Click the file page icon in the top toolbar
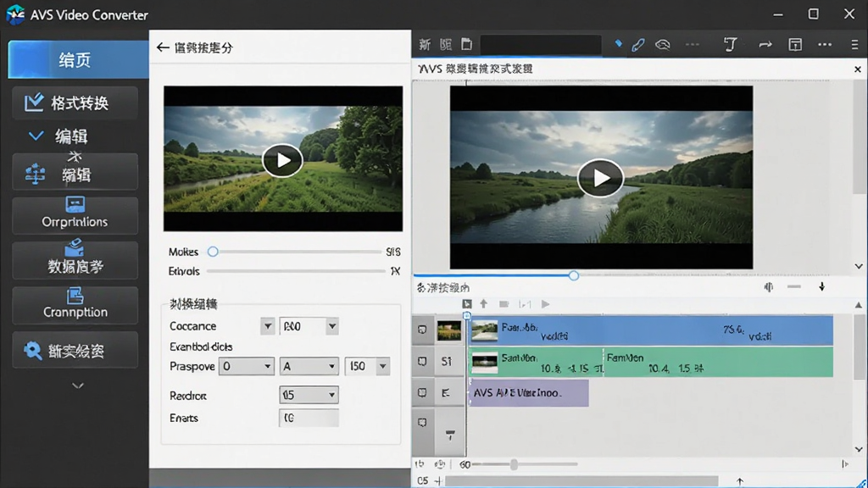 click(467, 44)
